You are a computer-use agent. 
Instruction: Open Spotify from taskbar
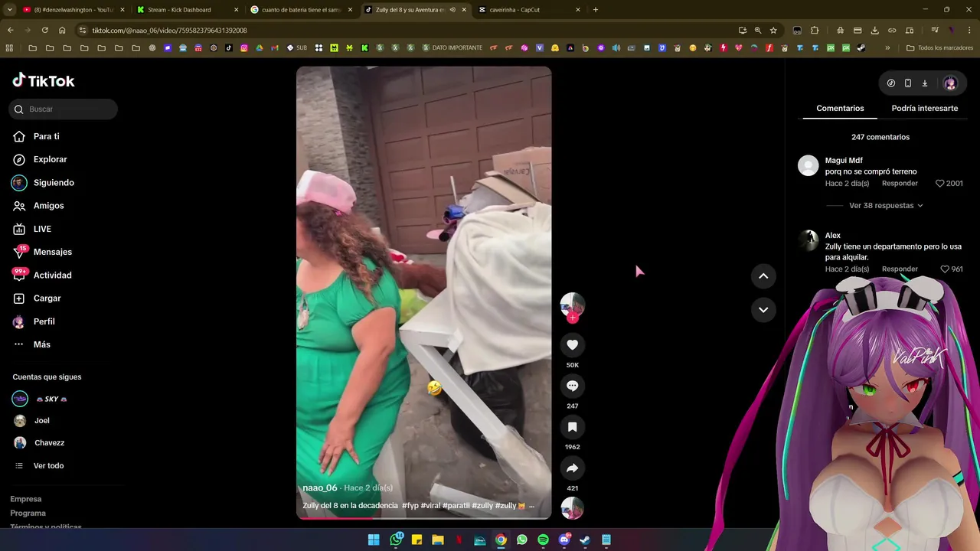[543, 540]
